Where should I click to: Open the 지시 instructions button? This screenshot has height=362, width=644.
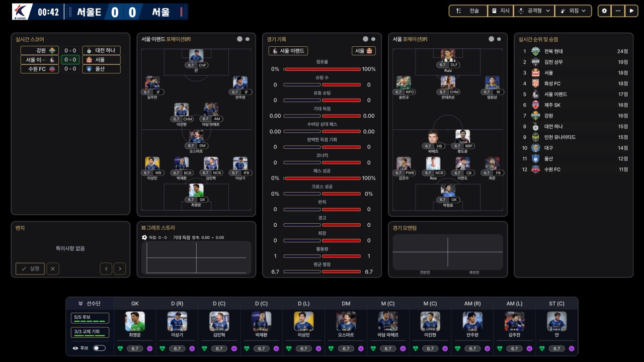[501, 11]
